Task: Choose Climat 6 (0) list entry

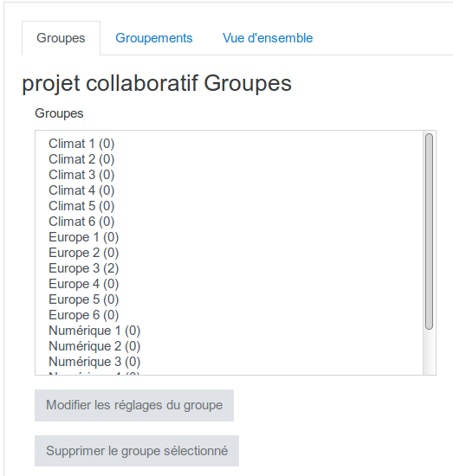Action: pyautogui.click(x=229, y=222)
